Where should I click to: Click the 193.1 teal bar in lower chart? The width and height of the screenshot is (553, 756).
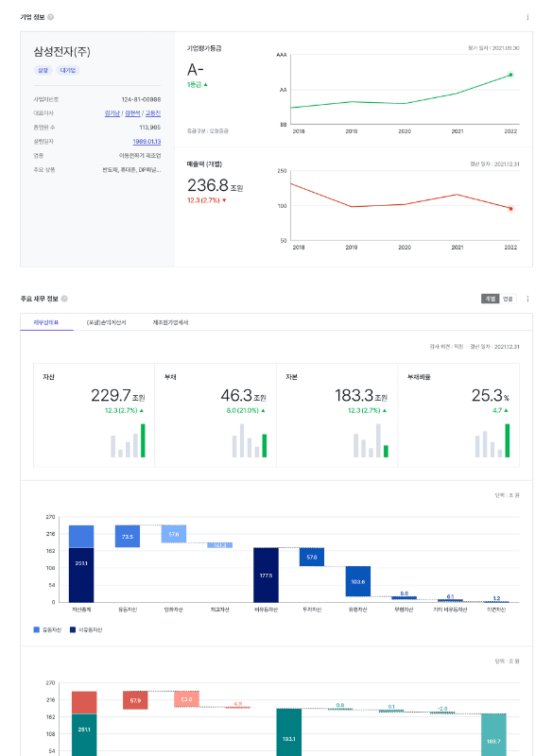pyautogui.click(x=289, y=731)
